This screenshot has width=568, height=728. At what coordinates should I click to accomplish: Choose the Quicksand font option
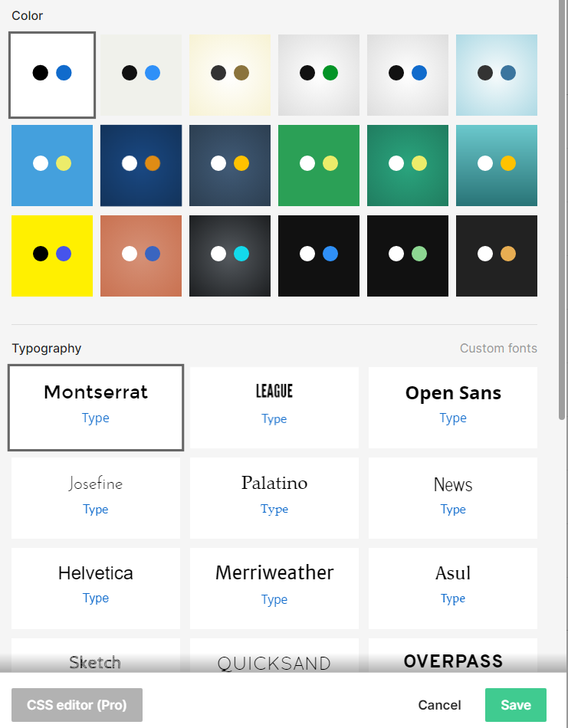[x=274, y=655]
